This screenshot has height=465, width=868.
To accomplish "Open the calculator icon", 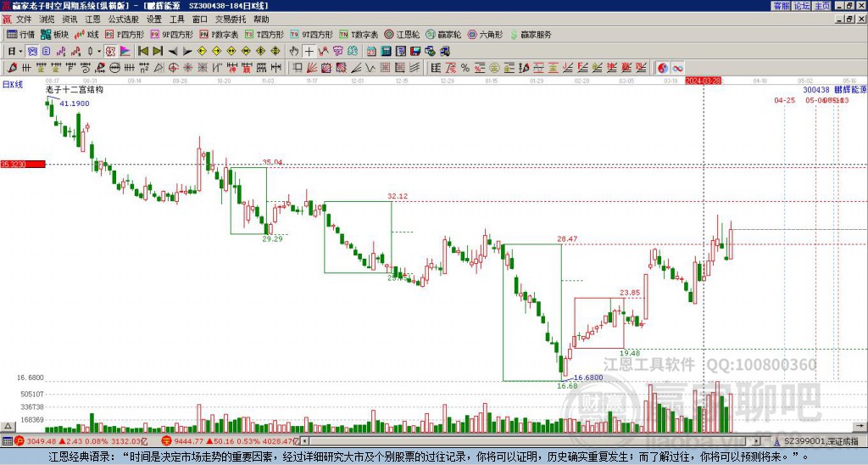I will (x=386, y=51).
